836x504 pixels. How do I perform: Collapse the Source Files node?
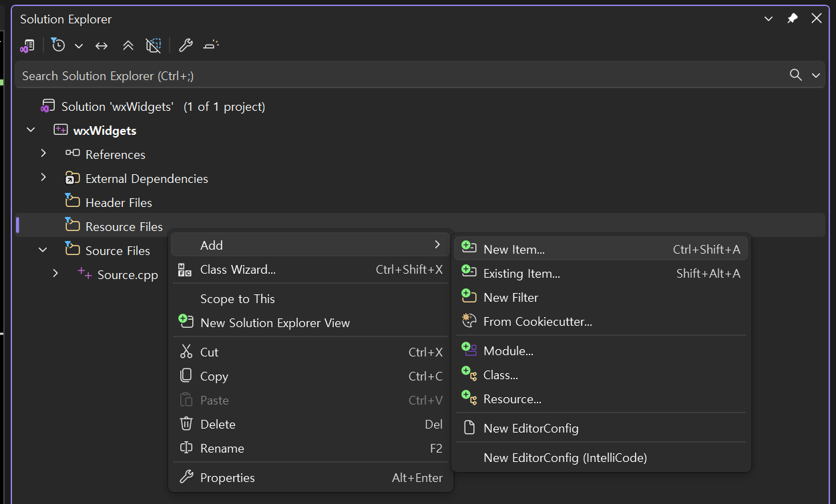(43, 250)
